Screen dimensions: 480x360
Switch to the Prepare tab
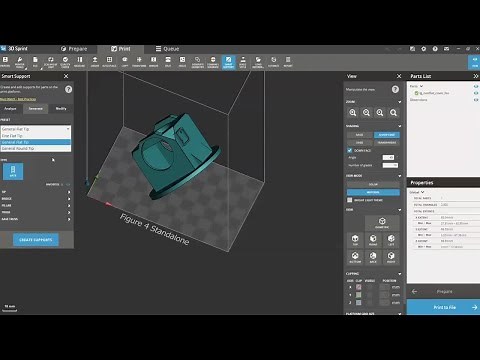(74, 49)
